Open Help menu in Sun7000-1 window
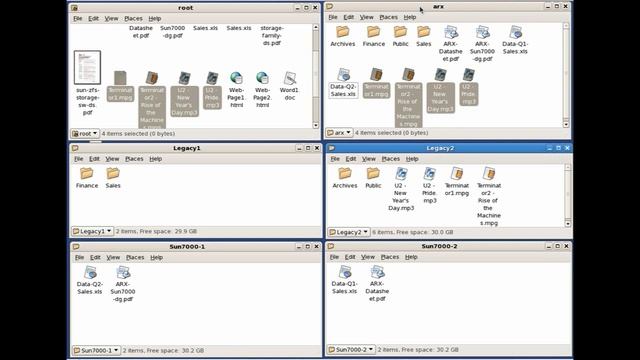The width and height of the screenshot is (640, 360). click(x=156, y=258)
